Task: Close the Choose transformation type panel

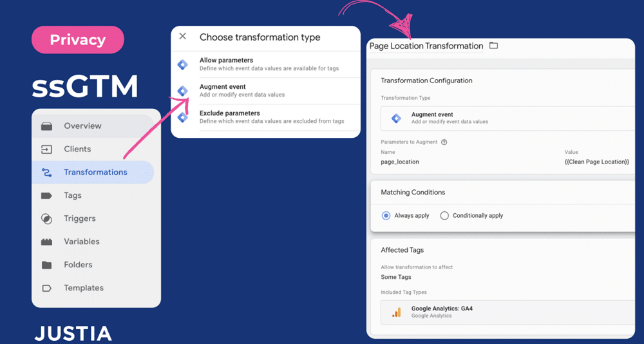Action: (183, 36)
